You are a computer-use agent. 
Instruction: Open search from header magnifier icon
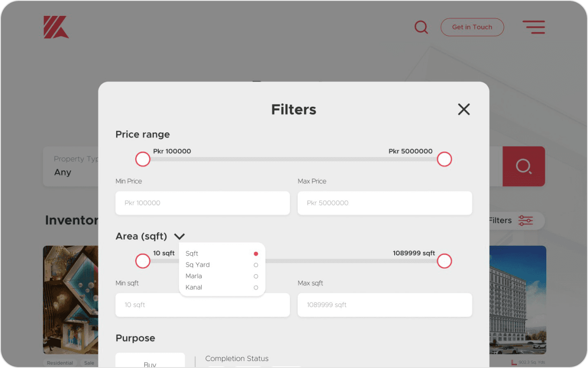pyautogui.click(x=421, y=27)
